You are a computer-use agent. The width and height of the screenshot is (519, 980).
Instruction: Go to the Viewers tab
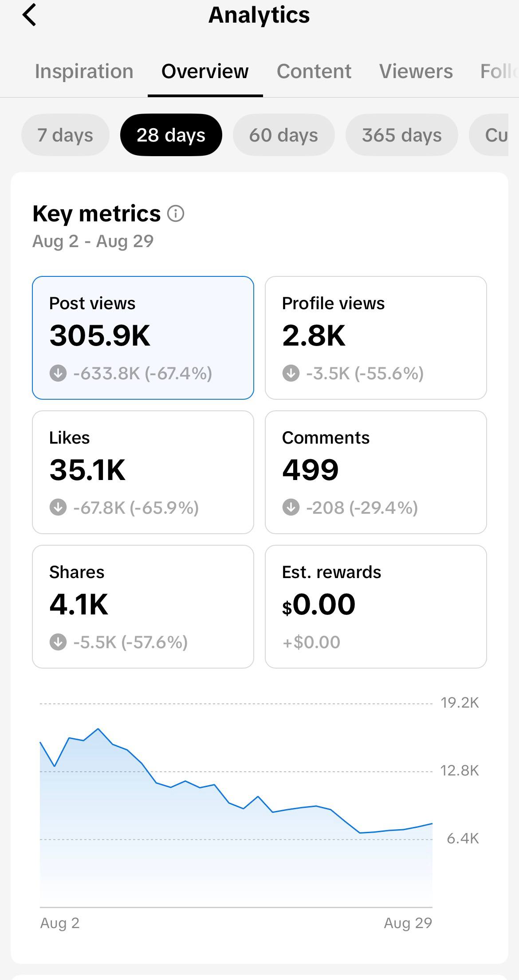point(416,71)
